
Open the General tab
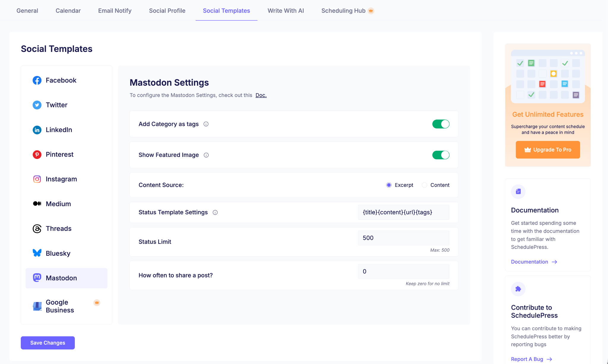[x=27, y=11]
